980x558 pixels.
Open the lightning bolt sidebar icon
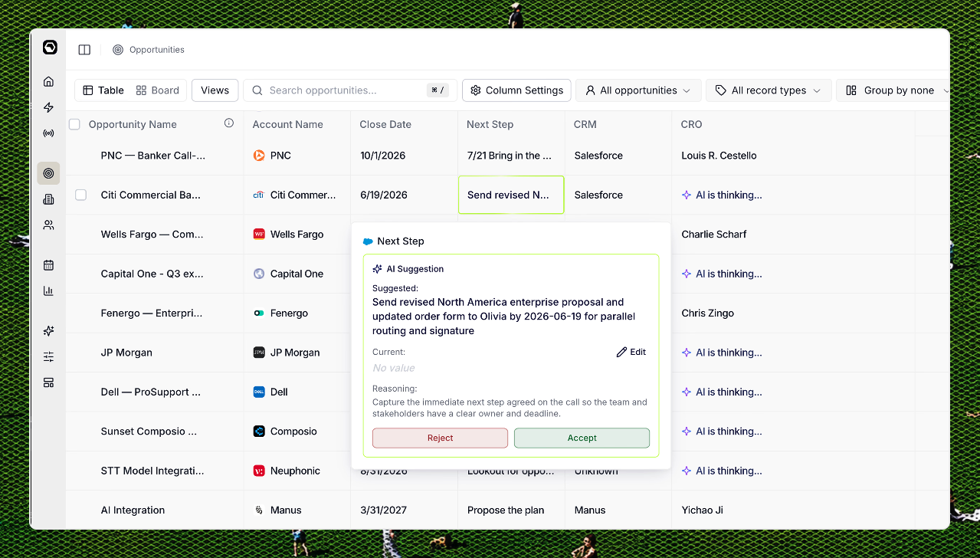pyautogui.click(x=48, y=107)
